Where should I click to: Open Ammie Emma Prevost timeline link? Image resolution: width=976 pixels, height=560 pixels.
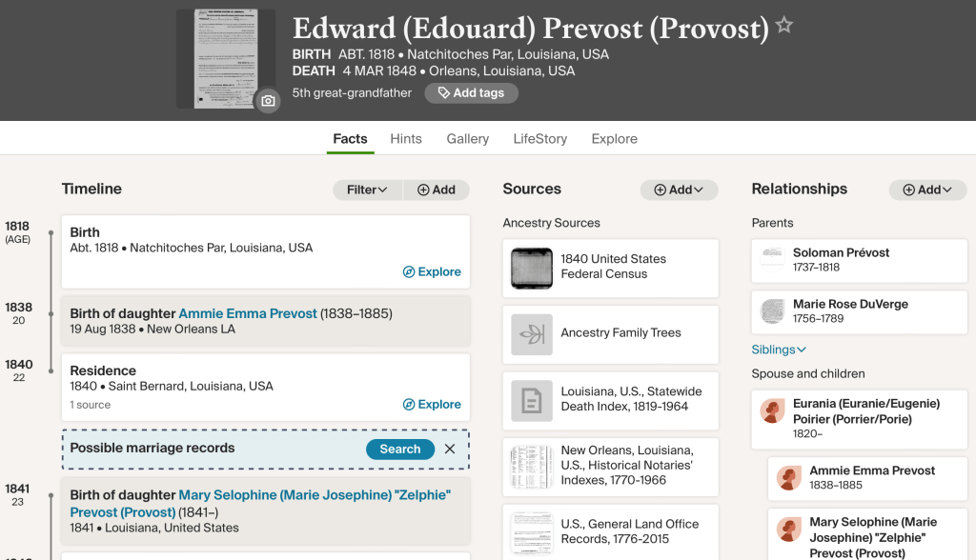click(x=248, y=313)
